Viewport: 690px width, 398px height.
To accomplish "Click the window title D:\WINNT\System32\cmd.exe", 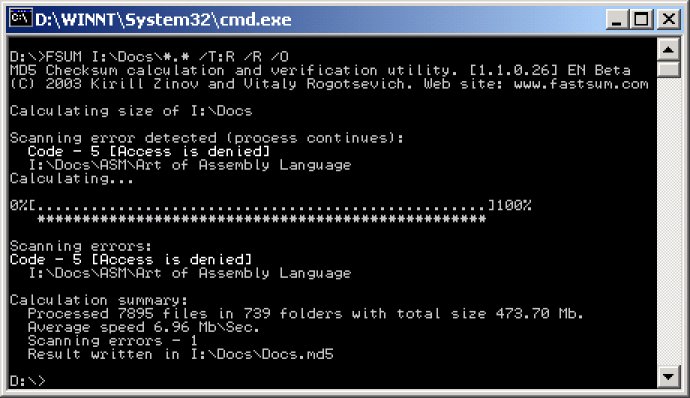I will [x=163, y=19].
